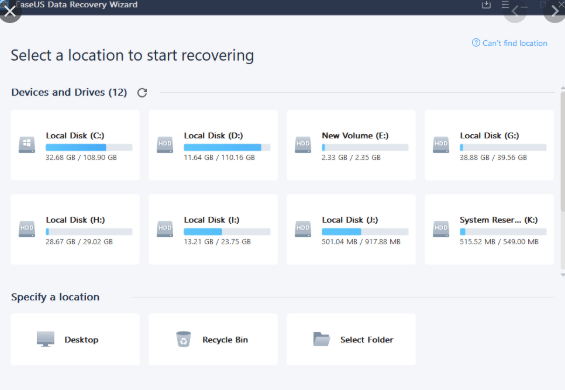Select Local Disk (J:) label
565x390 pixels.
coord(350,220)
